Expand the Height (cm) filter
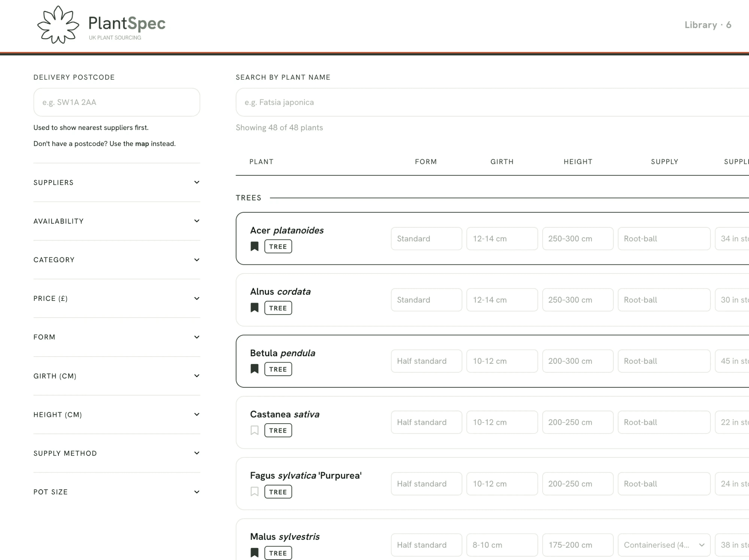 (117, 415)
